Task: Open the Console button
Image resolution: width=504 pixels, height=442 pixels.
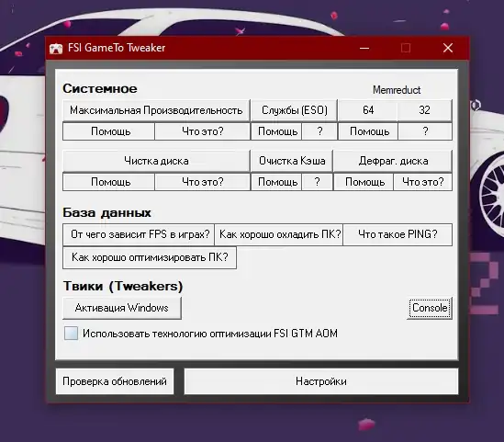Action: tap(430, 308)
